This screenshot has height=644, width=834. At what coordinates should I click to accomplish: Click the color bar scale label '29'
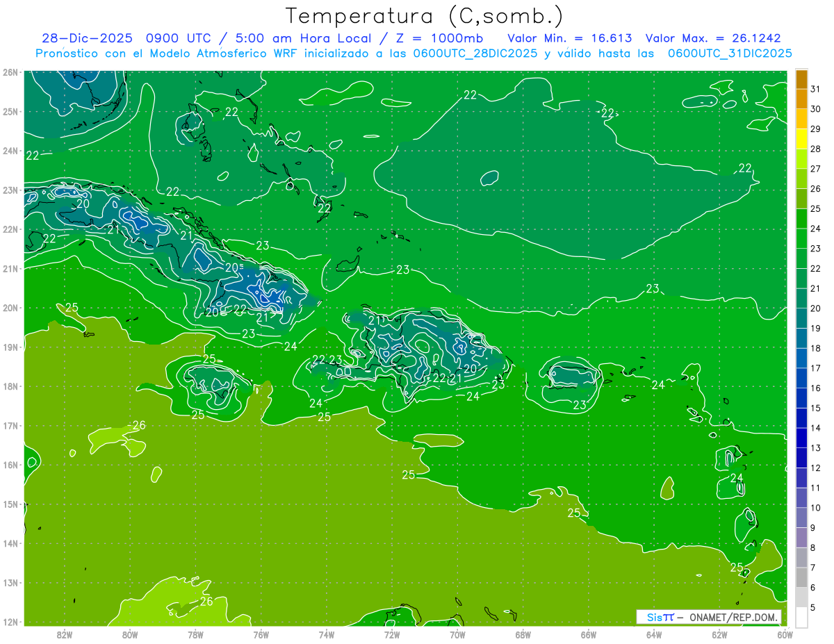[x=815, y=129]
